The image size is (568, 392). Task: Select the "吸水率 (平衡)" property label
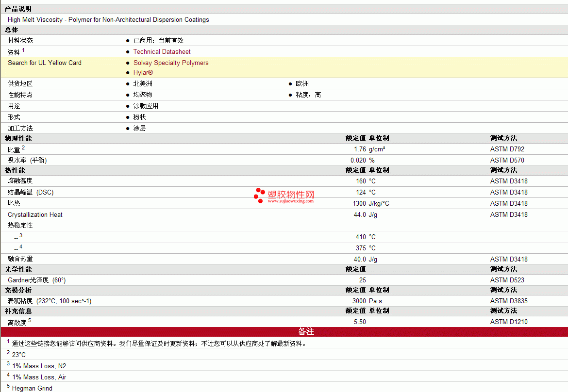click(27, 161)
